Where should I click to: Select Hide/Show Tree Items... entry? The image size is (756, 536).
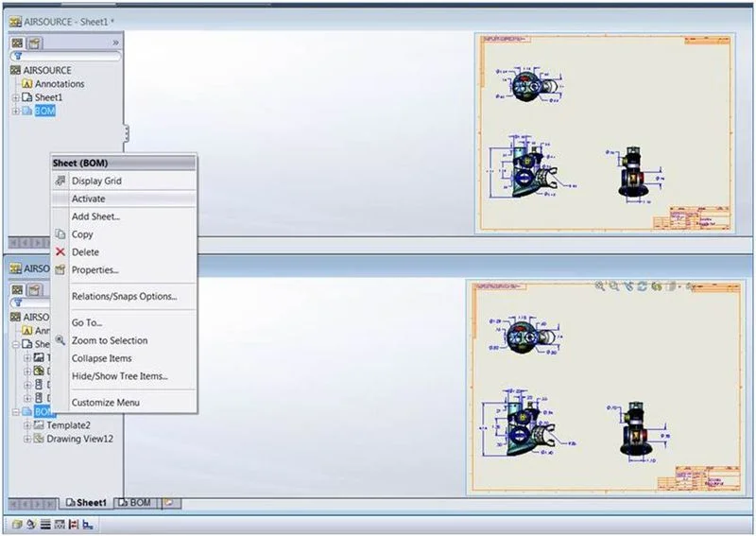click(124, 376)
